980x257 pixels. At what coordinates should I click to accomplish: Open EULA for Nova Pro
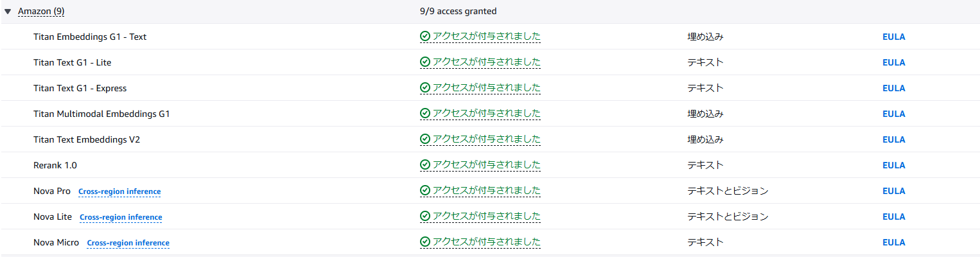[x=893, y=191]
